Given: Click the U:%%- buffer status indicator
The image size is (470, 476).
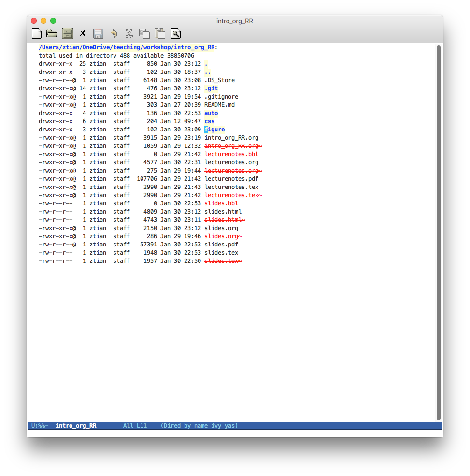Looking at the screenshot, I should [40, 426].
